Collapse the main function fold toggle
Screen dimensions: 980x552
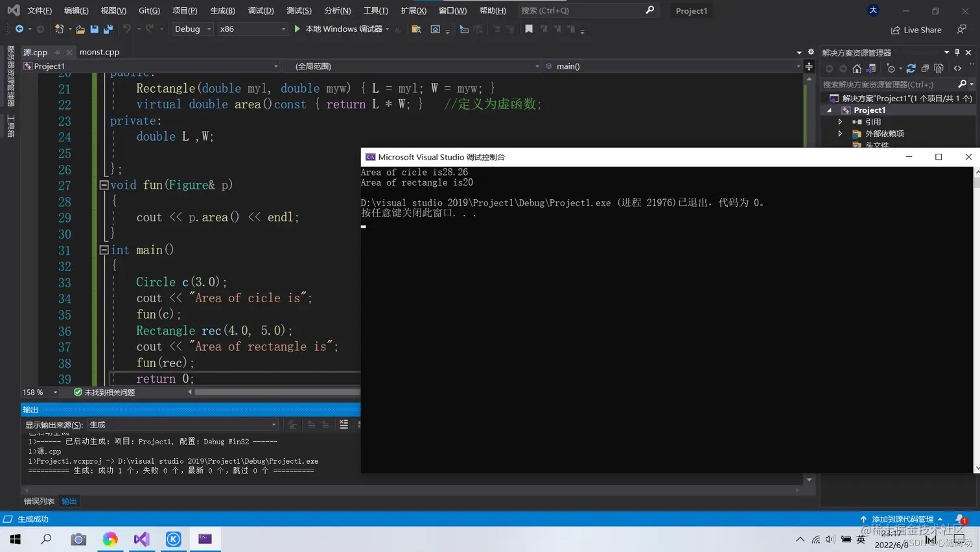point(104,250)
